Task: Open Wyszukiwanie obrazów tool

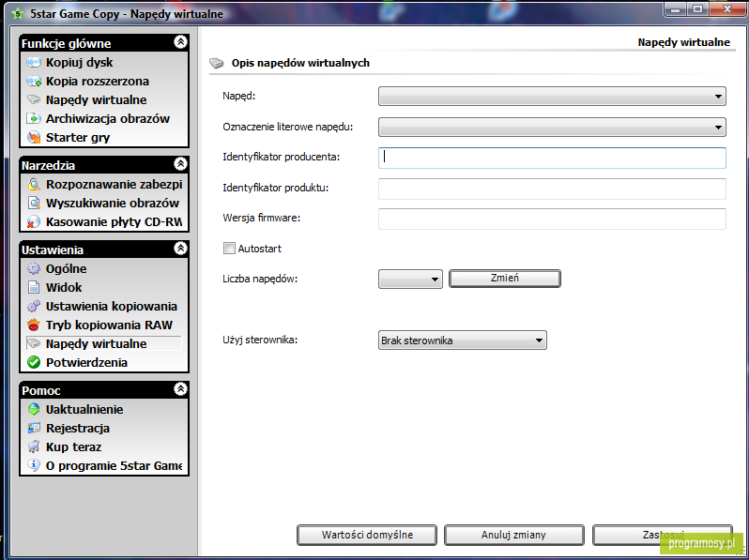Action: tap(113, 204)
